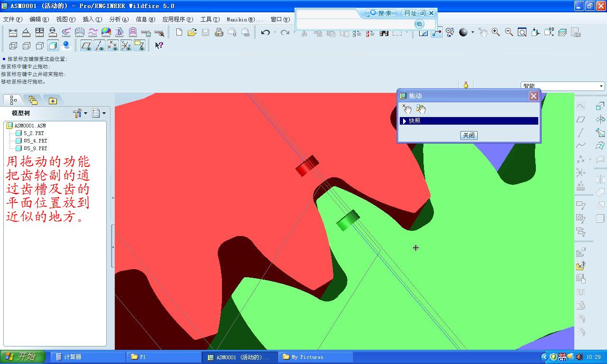Toggle coordinate systems display
The height and width of the screenshot is (364, 607).
tap(126, 45)
